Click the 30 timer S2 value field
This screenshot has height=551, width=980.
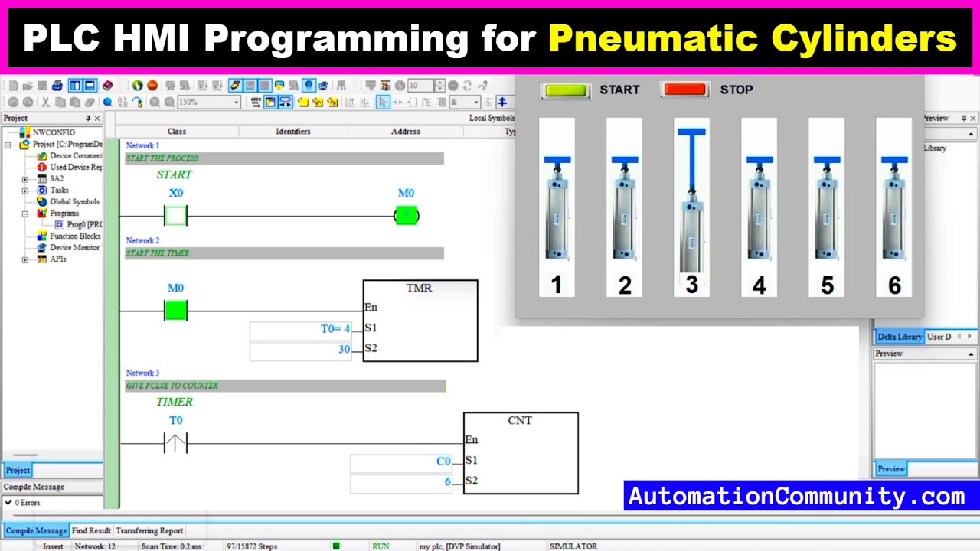tap(301, 350)
